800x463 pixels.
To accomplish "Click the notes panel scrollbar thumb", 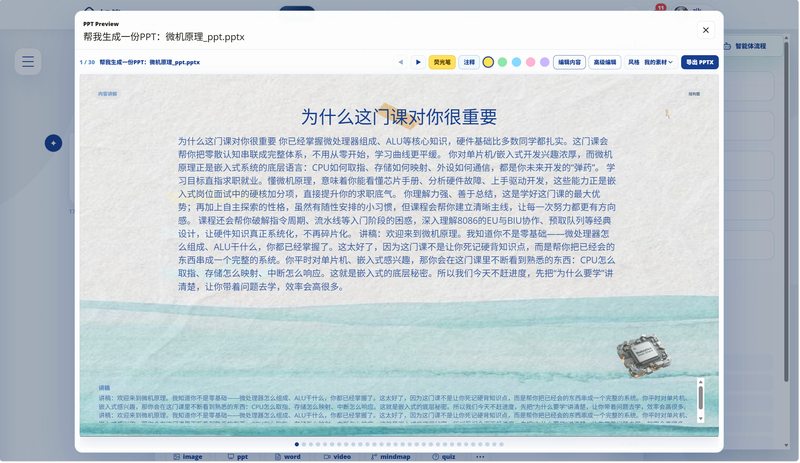I will tap(701, 398).
